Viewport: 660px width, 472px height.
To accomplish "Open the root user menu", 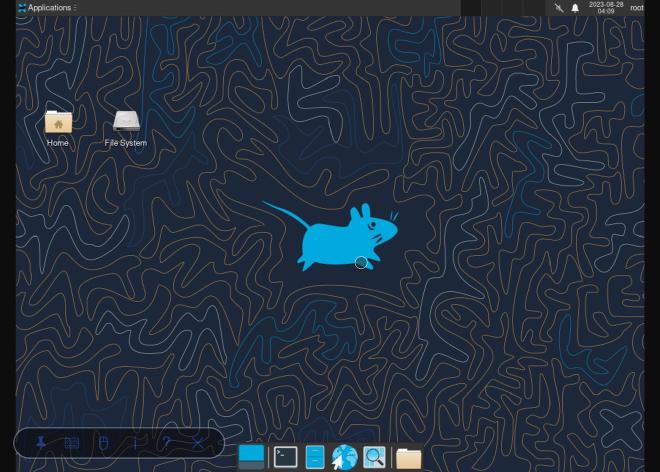I will tap(636, 8).
